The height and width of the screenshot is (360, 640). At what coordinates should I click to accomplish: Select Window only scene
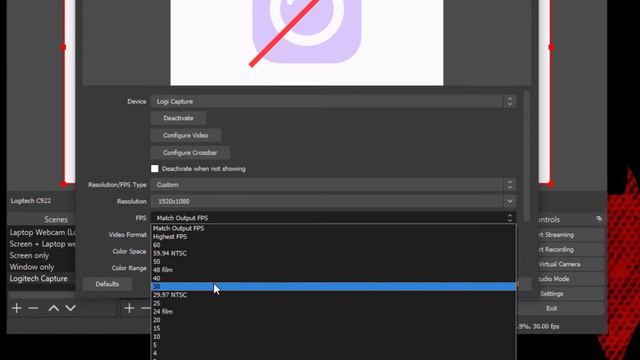[42, 267]
